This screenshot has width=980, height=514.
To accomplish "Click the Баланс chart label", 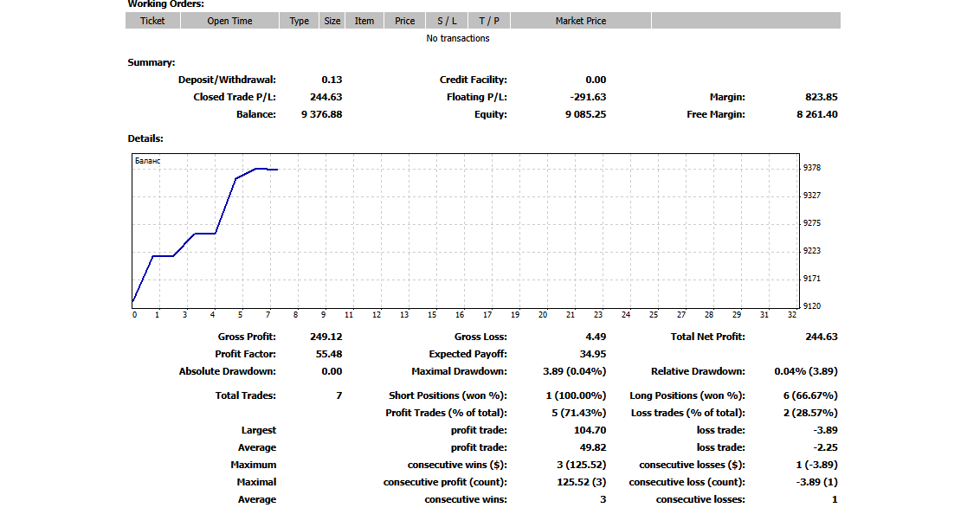I will click(147, 161).
